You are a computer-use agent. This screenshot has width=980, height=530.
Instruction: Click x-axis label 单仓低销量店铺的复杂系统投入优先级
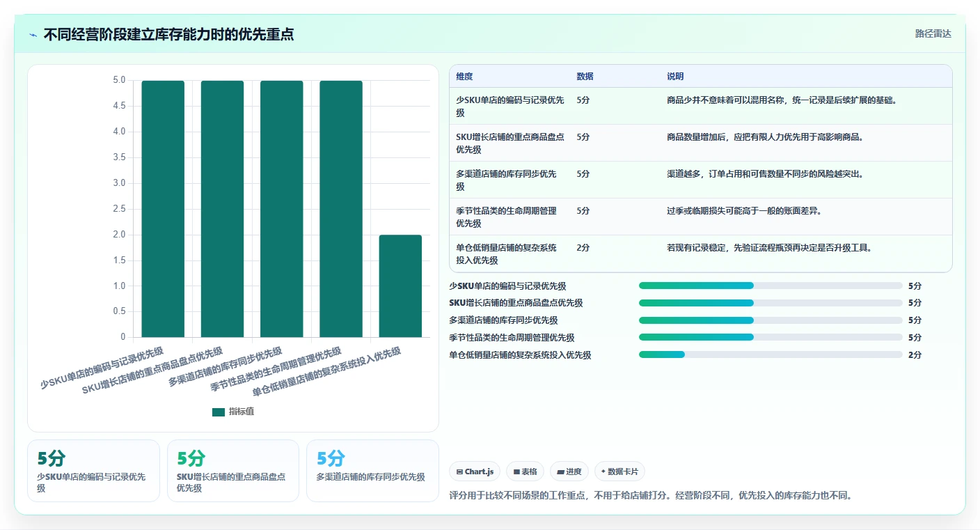[326, 372]
